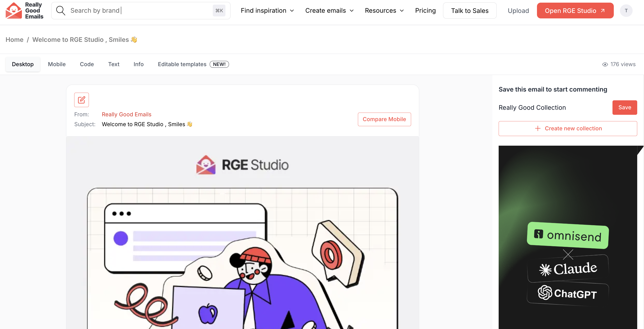
Task: Focus the Search by brand field
Action: (141, 11)
